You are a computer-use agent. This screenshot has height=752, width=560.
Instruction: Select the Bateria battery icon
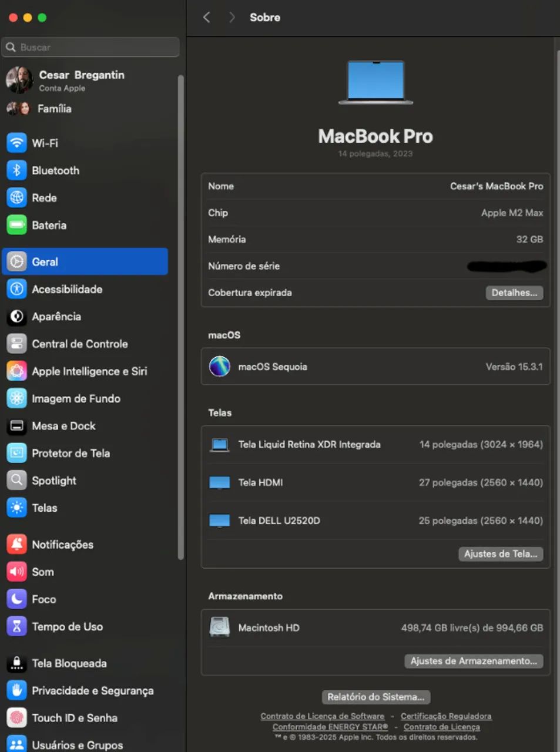[16, 225]
